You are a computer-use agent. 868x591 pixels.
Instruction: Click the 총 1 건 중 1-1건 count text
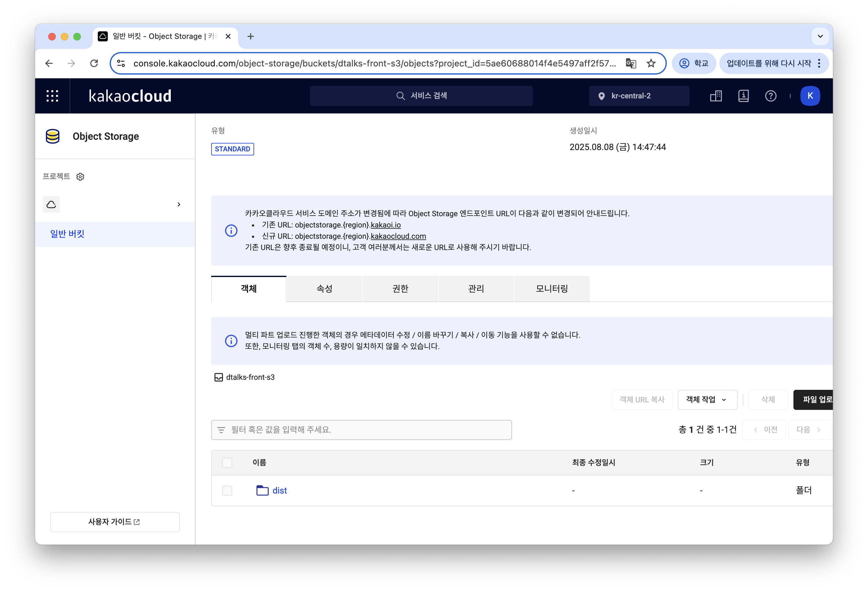tap(707, 430)
